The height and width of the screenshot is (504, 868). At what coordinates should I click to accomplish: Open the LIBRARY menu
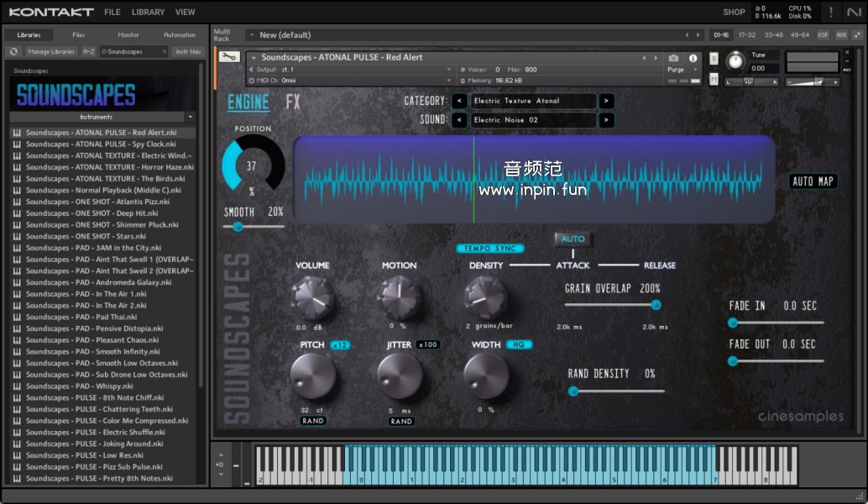pyautogui.click(x=148, y=12)
